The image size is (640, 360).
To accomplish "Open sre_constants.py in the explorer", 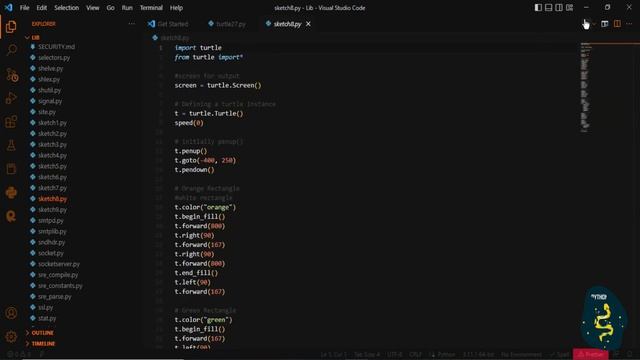I will pyautogui.click(x=60, y=286).
